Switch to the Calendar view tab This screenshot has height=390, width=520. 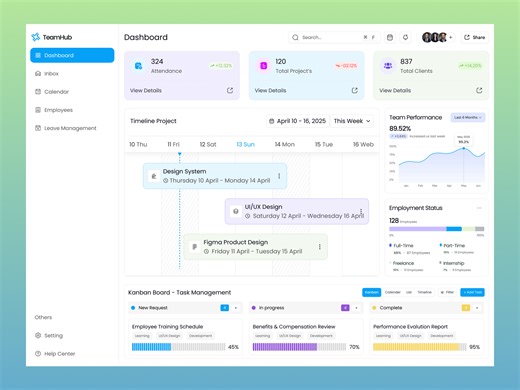click(x=393, y=292)
